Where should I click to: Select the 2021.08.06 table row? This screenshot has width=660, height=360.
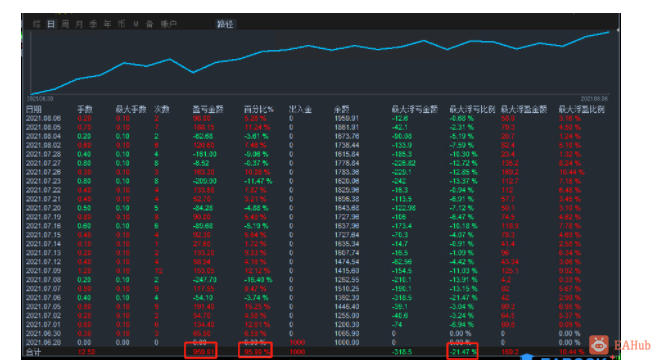(x=320, y=118)
